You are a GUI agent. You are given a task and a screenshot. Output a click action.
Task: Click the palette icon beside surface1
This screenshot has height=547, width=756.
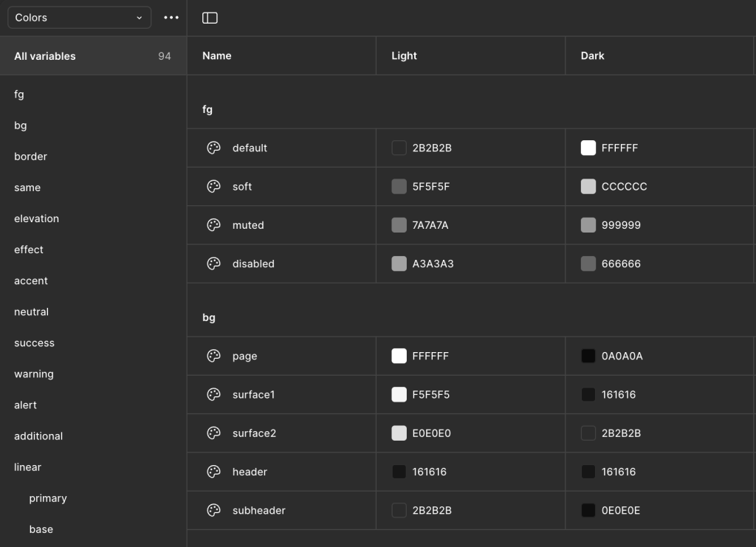click(x=213, y=394)
